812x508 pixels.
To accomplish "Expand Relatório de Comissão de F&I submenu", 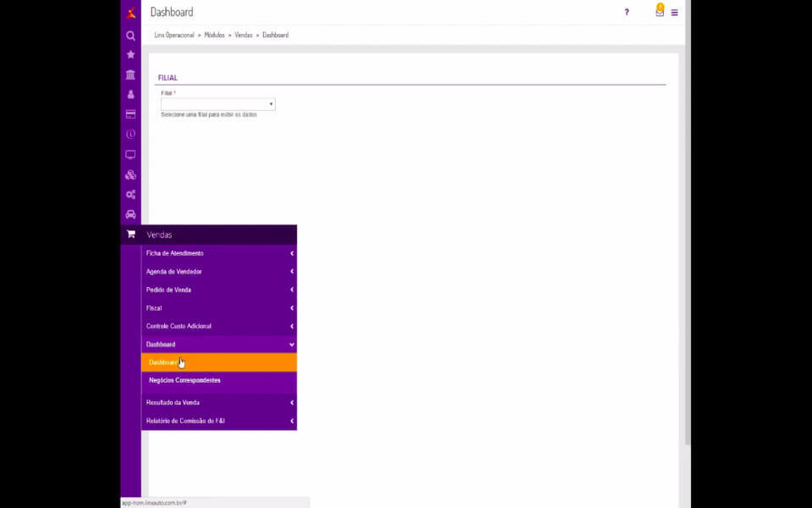I will tap(219, 421).
